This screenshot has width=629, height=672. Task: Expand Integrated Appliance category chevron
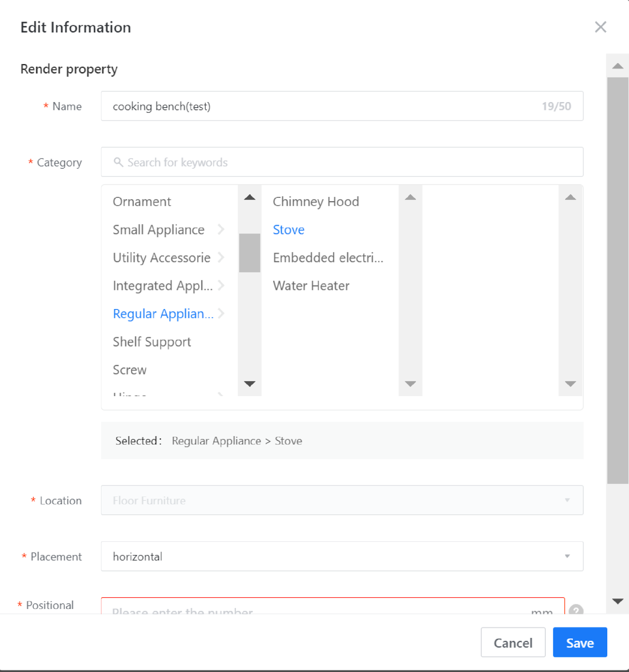coord(221,286)
